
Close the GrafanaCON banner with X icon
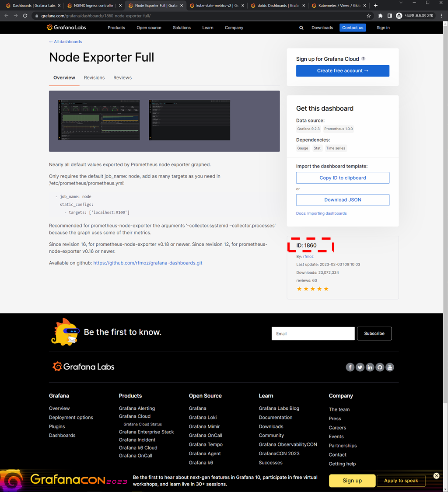[436, 476]
